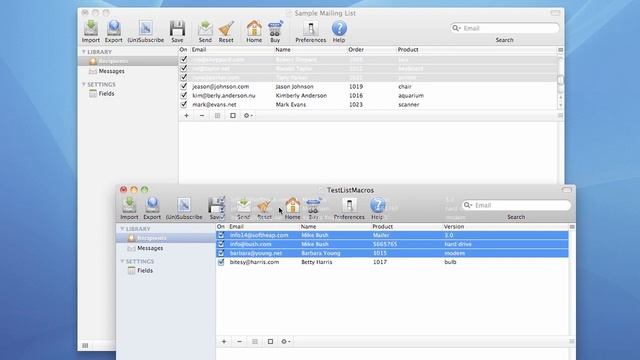The image size is (640, 360).
Task: Click square view button under Sample Mailing List table
Action: coord(233,116)
